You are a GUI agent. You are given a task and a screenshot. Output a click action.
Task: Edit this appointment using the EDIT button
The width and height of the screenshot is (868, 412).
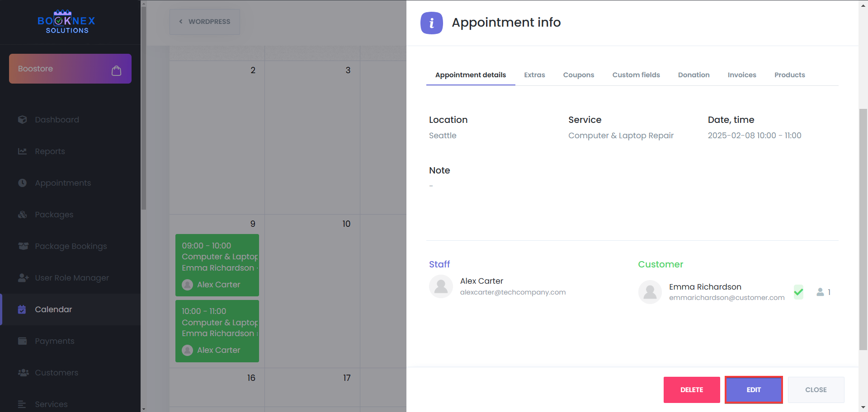click(753, 389)
